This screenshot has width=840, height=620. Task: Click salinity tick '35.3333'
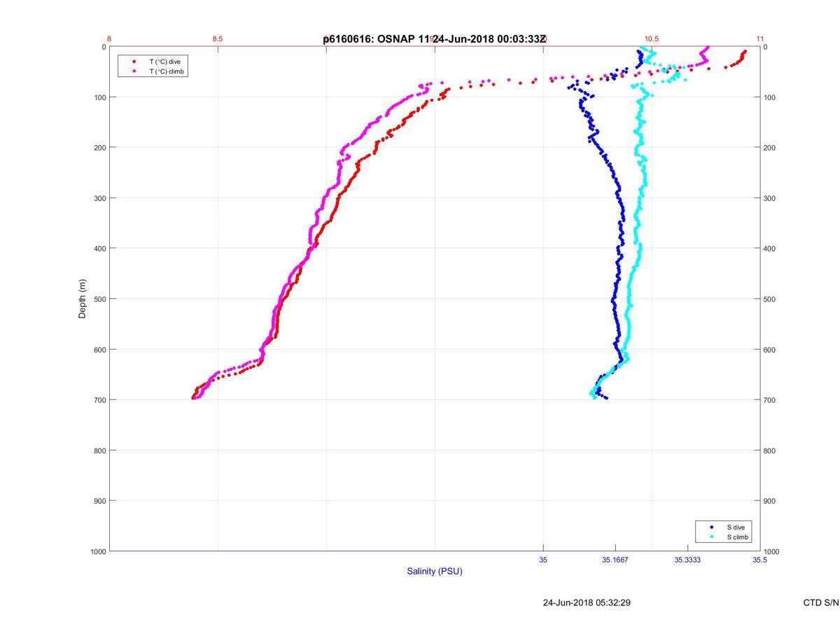click(687, 560)
